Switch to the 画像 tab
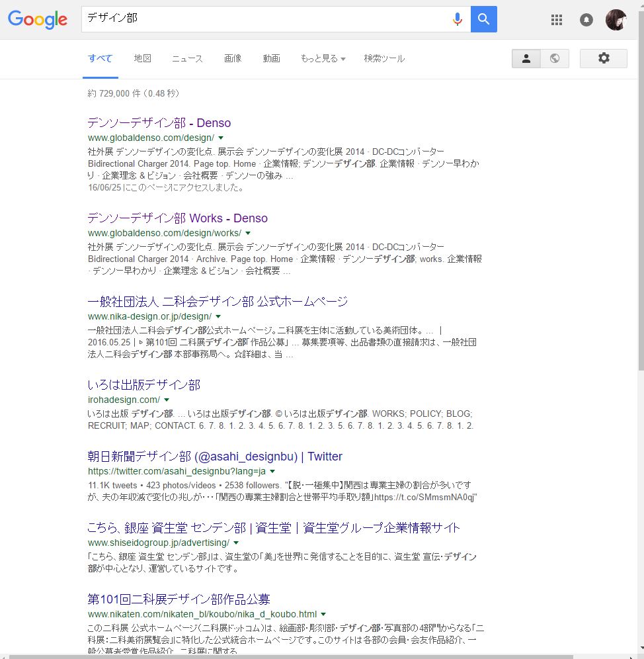Viewport: 644px width, 659px height. [x=233, y=58]
